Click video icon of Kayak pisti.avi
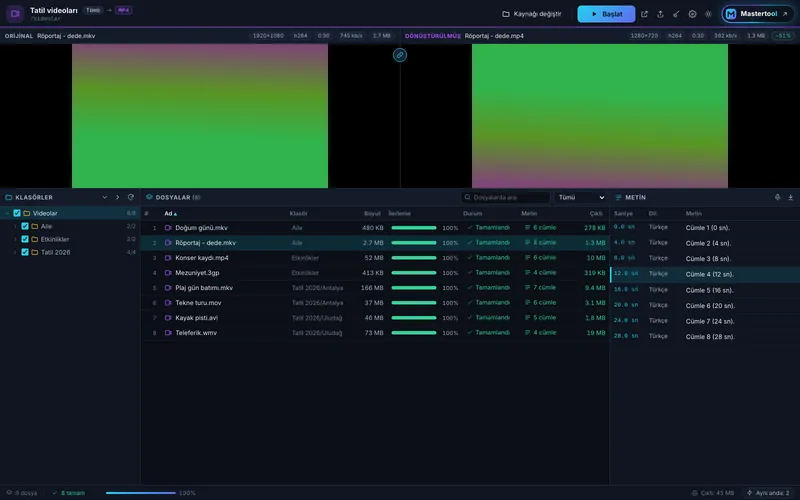 [168, 318]
